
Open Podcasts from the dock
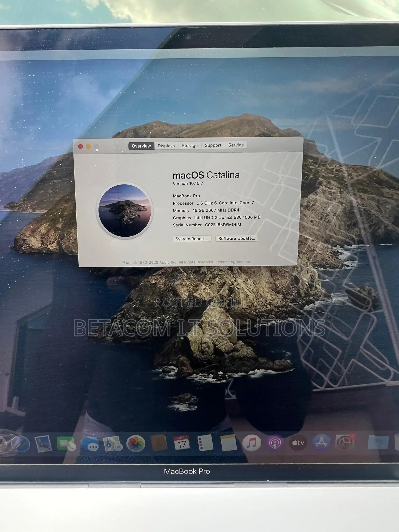click(275, 443)
